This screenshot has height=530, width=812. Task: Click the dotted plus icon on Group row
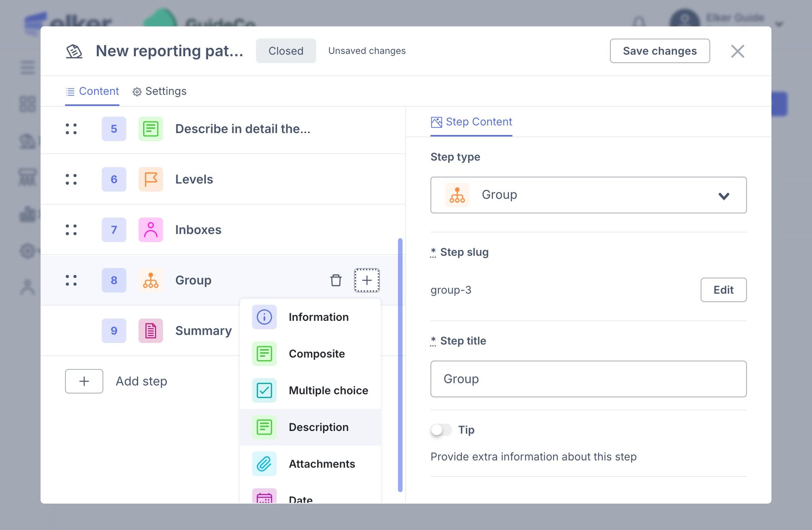point(367,280)
